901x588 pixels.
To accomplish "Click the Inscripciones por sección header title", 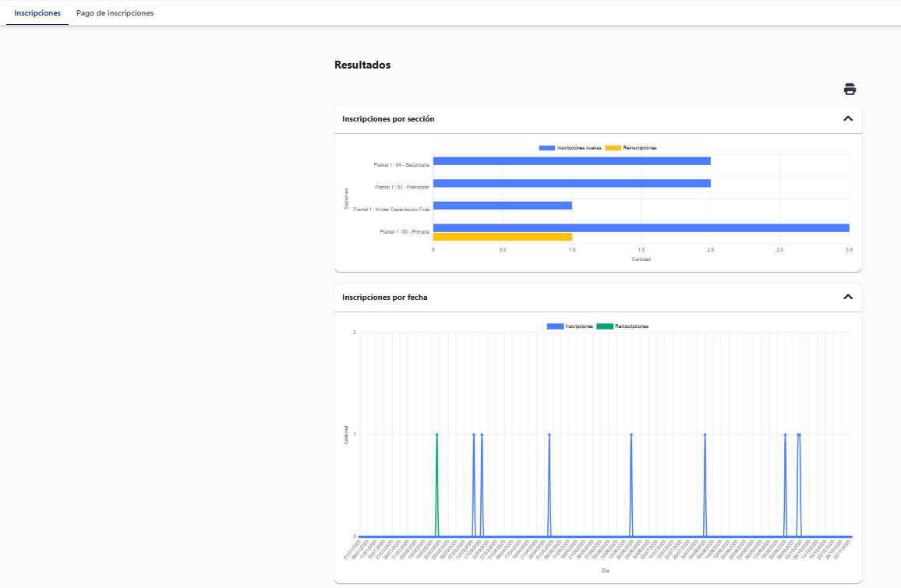I will (388, 119).
